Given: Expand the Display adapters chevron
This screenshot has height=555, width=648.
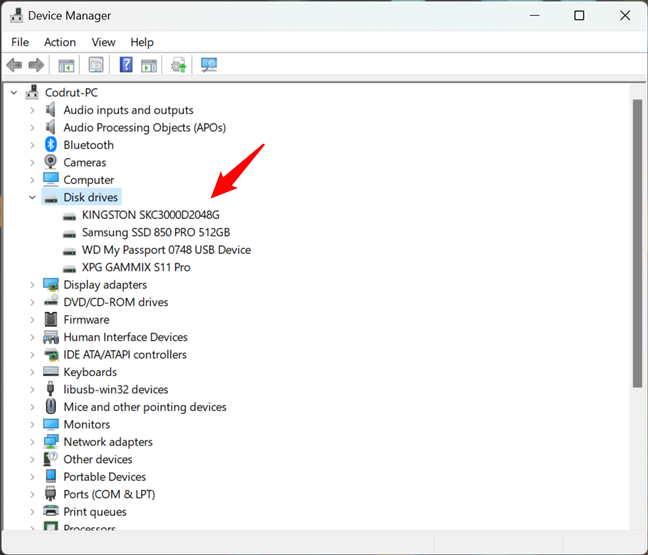Looking at the screenshot, I should 32,285.
